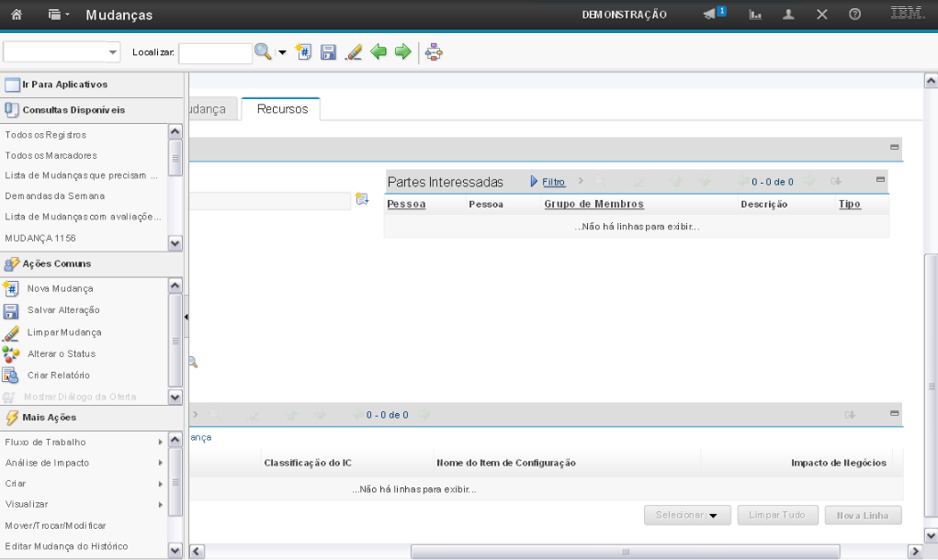The image size is (938, 560).
Task: Click the workflow routing icon in toolbar
Action: (x=434, y=53)
